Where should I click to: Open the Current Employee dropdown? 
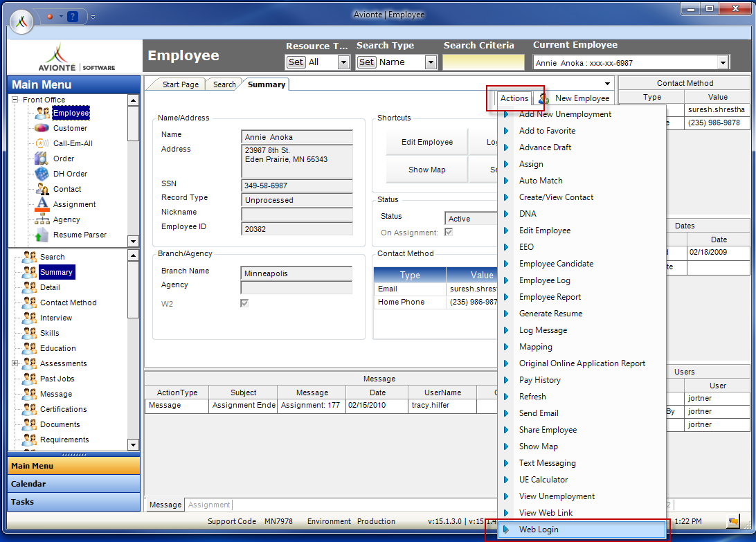[x=723, y=63]
